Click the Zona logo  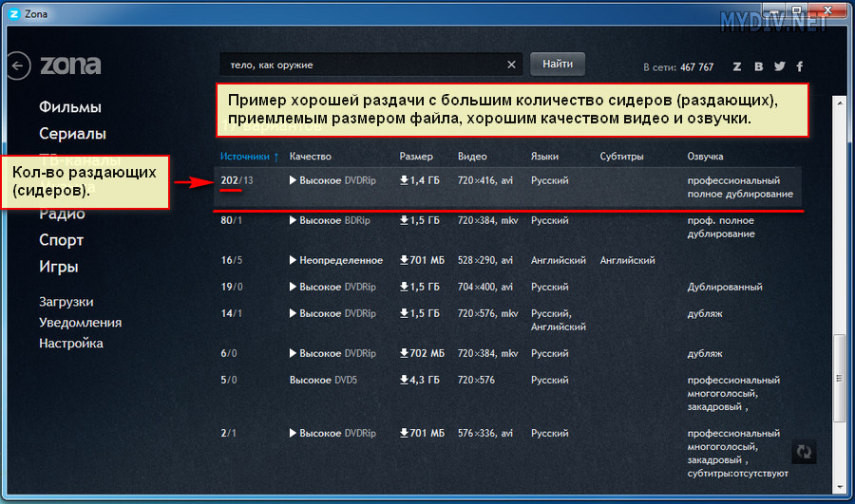coord(70,65)
